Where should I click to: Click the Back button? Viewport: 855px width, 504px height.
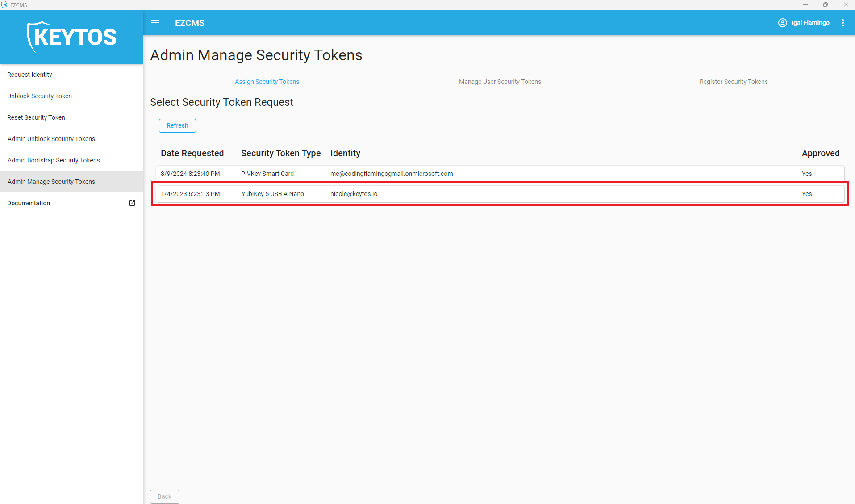click(164, 496)
